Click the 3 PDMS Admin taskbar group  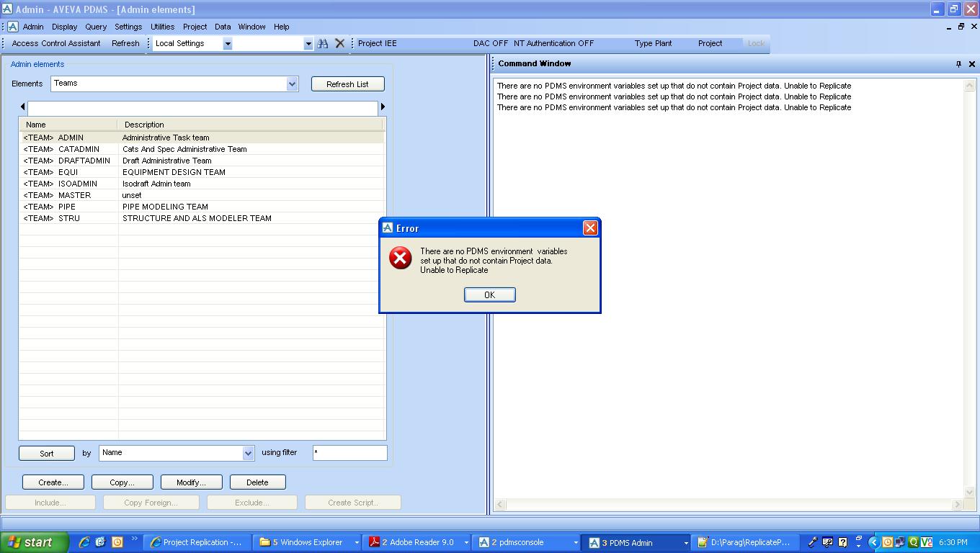(636, 542)
